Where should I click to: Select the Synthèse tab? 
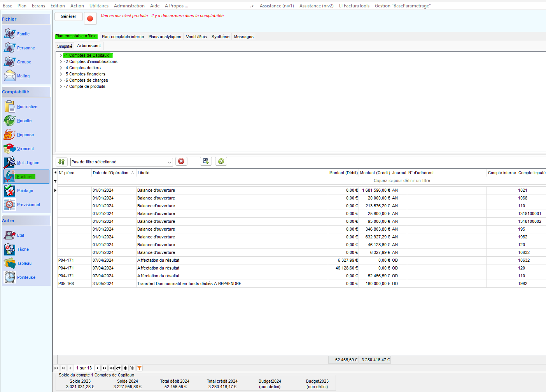coord(220,37)
